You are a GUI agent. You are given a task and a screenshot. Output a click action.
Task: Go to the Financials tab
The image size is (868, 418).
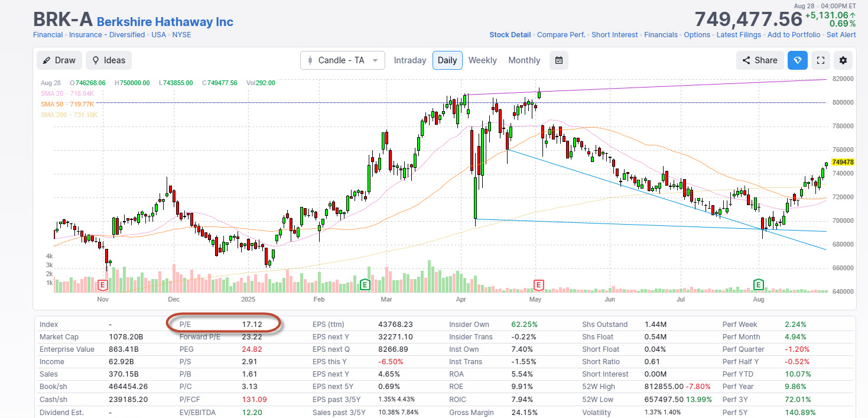[x=661, y=35]
